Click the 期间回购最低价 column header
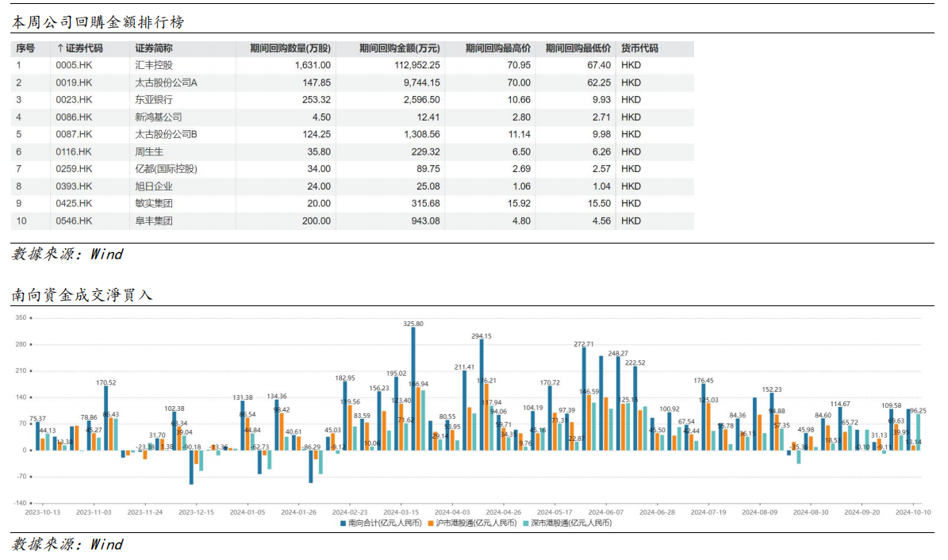Screen dimensions: 948x560 tap(578, 48)
